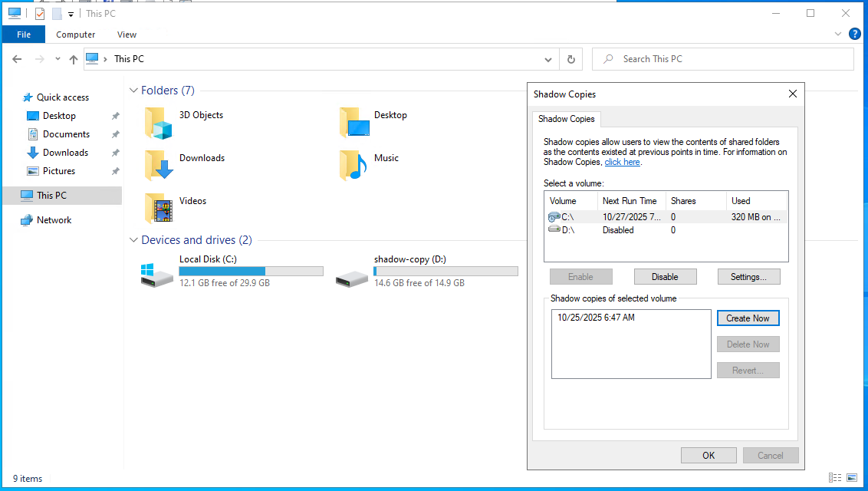Click the pin icon beside sidebar Documents
The width and height of the screenshot is (868, 491).
tap(115, 134)
